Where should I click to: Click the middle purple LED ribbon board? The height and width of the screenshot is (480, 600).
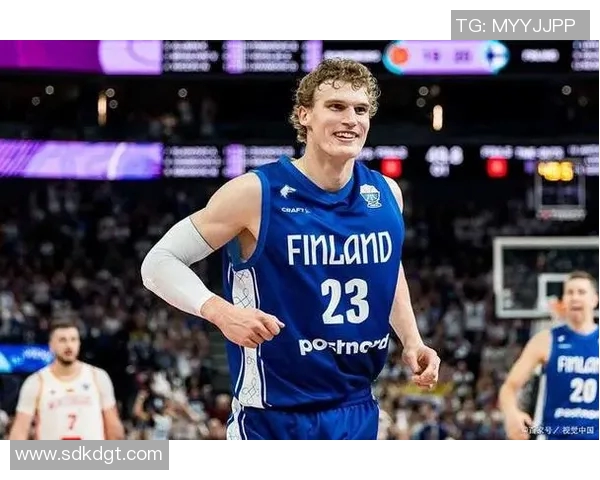81,160
